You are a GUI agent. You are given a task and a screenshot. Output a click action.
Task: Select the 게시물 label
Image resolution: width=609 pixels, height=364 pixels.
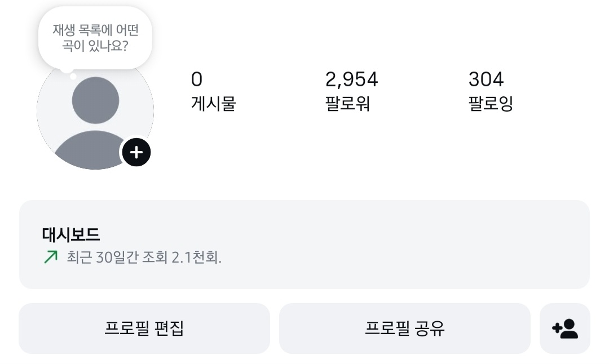[213, 104]
